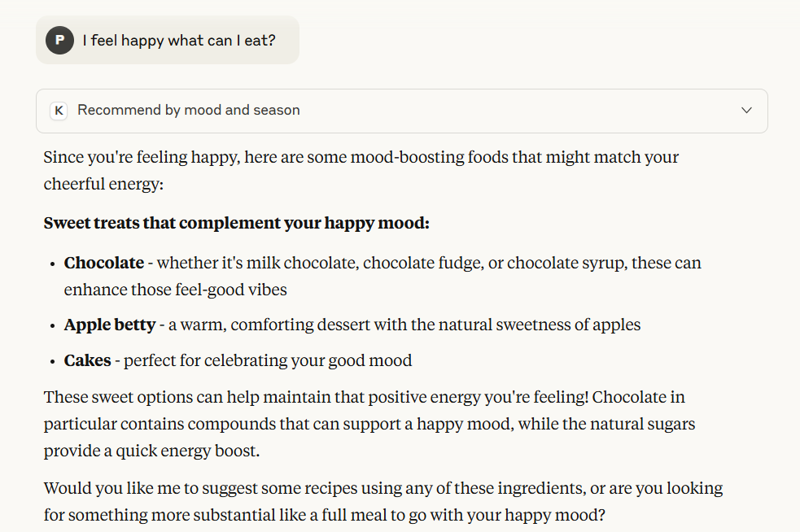Image resolution: width=800 pixels, height=532 pixels.
Task: Click the text "enhance those feel-good vibes"
Action: [175, 290]
